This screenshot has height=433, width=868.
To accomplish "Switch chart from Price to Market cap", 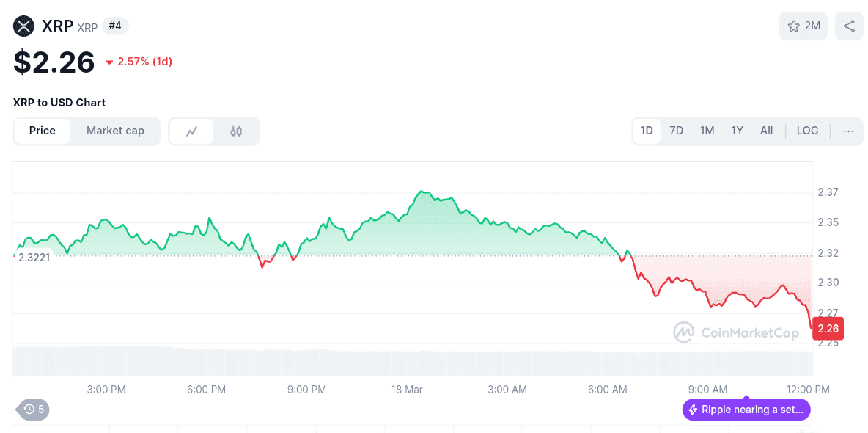I will 115,131.
